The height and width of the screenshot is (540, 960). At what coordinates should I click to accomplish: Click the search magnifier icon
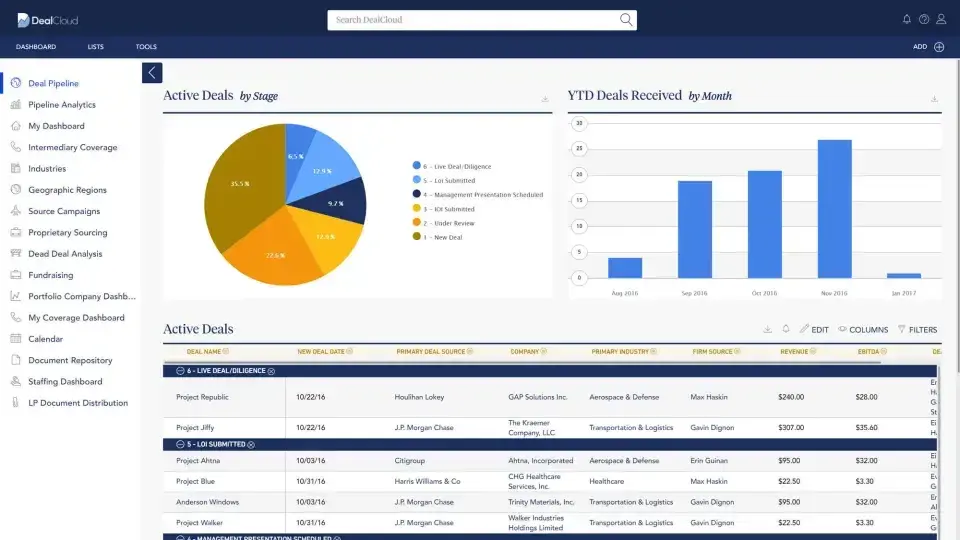tap(626, 20)
